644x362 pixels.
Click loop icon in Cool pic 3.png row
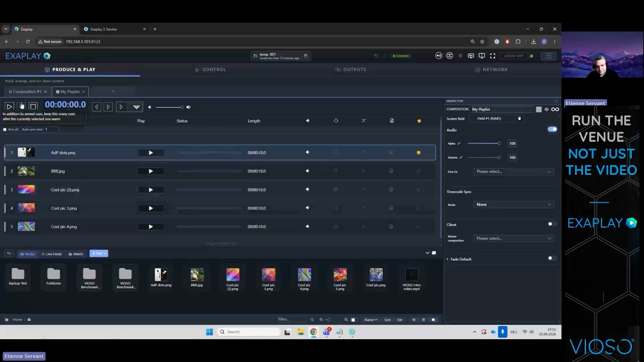coord(336,208)
